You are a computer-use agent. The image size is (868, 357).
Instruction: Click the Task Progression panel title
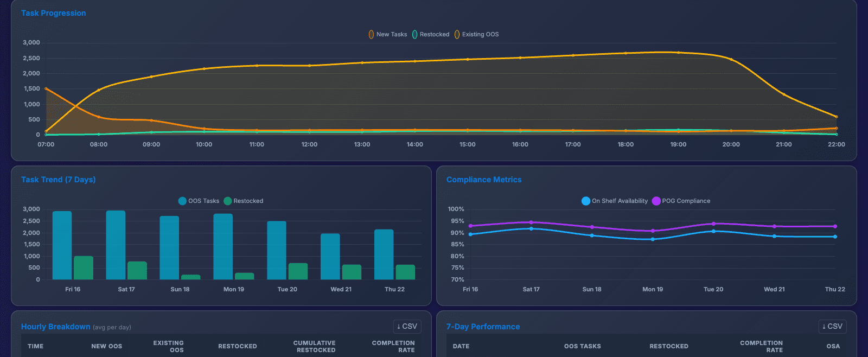pyautogui.click(x=54, y=13)
